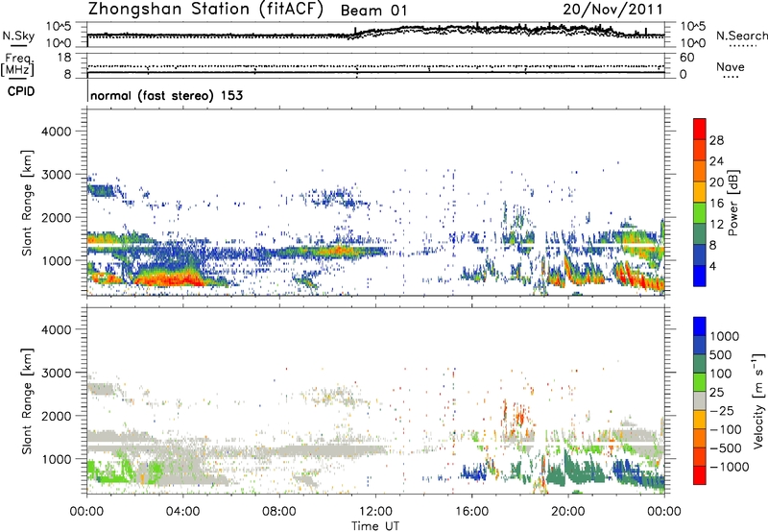Click the 60 tick on the Nave axis
This screenshot has width=768, height=532.
(686, 58)
